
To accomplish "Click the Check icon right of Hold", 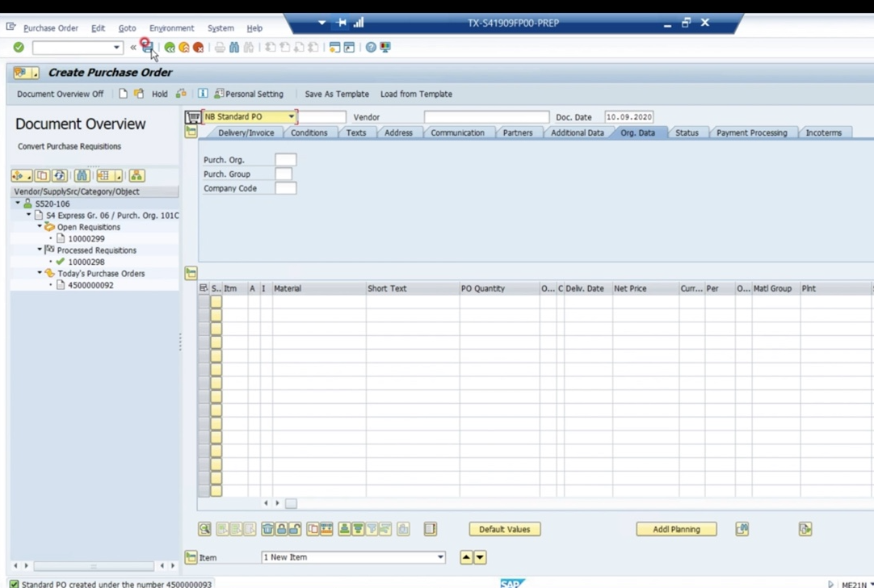I will pos(181,94).
